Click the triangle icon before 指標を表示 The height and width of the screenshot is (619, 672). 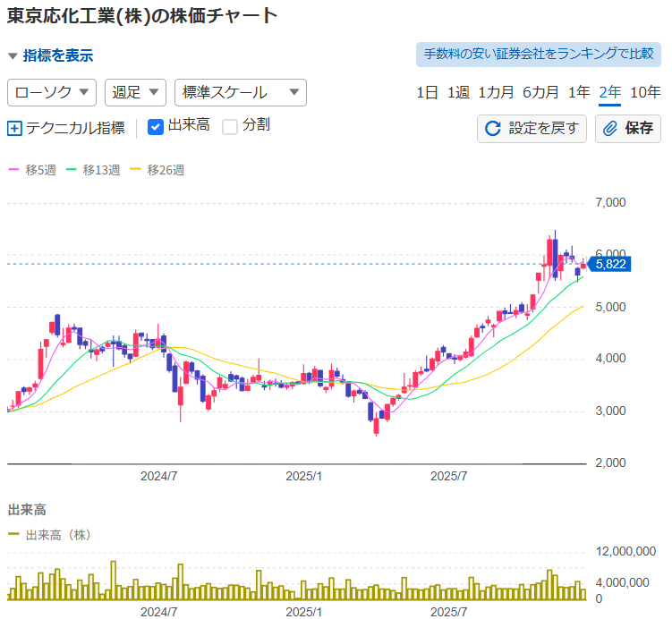click(x=13, y=55)
